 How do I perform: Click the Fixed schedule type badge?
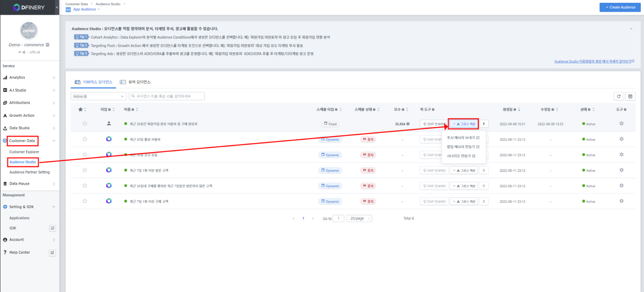point(330,124)
